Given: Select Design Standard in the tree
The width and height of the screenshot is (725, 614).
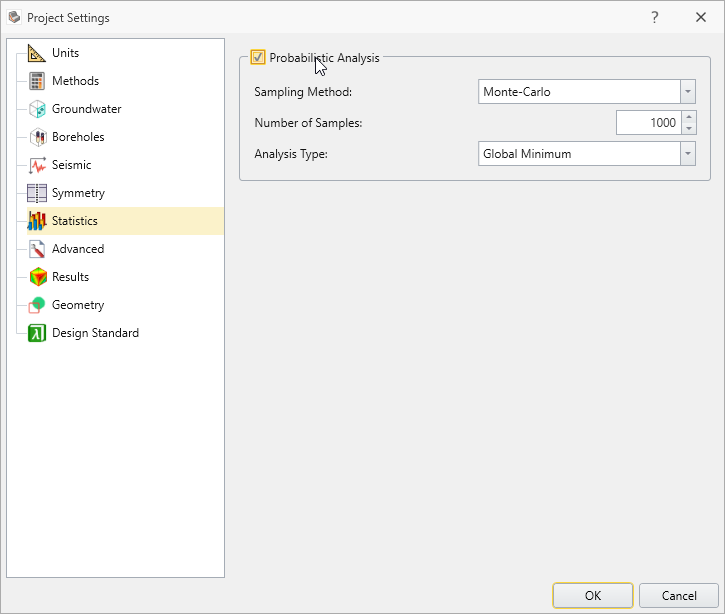Looking at the screenshot, I should pyautogui.click(x=95, y=333).
